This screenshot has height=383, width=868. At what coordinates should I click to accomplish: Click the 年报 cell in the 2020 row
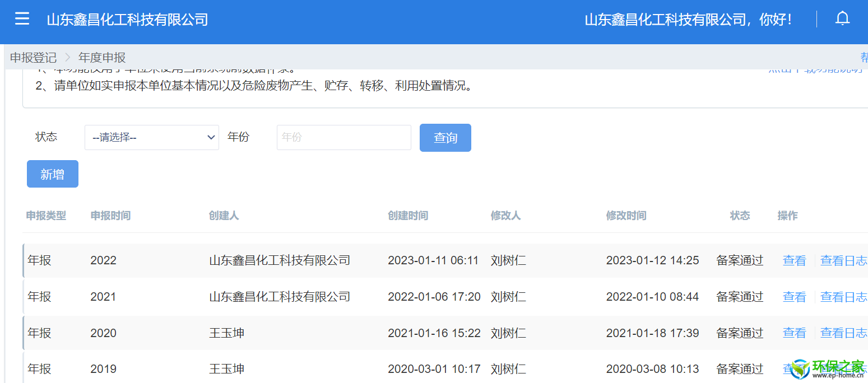39,333
